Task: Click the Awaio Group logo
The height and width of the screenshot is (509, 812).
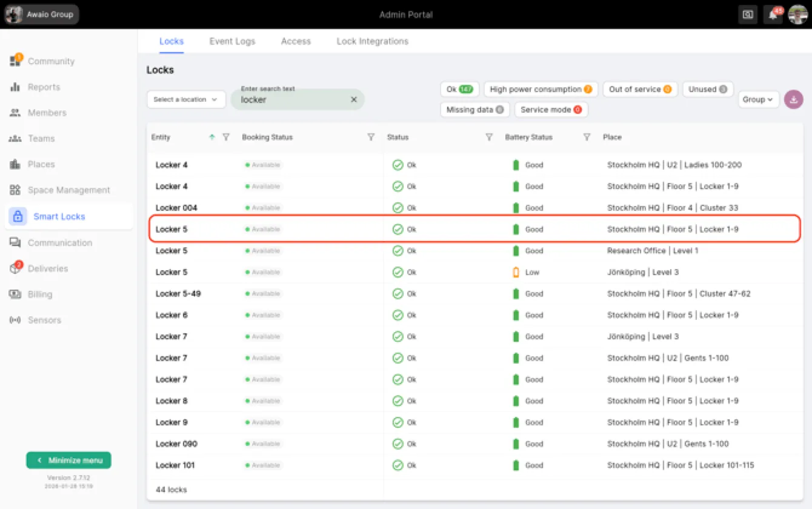Action: [14, 15]
